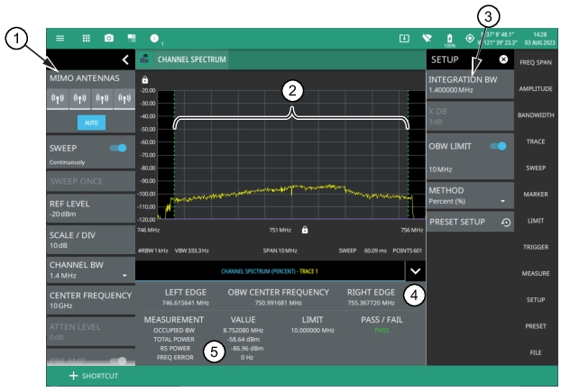
Task: Close the SETUP panel
Action: pyautogui.click(x=502, y=59)
